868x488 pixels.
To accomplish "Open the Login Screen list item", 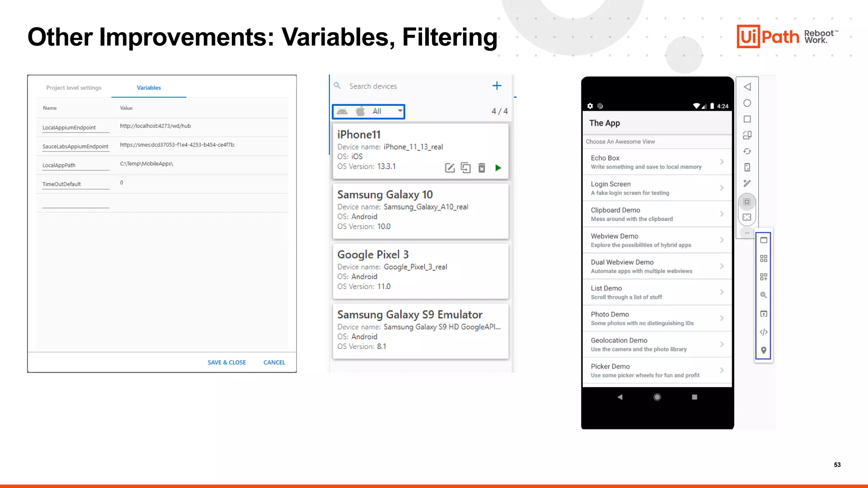I will [x=657, y=188].
